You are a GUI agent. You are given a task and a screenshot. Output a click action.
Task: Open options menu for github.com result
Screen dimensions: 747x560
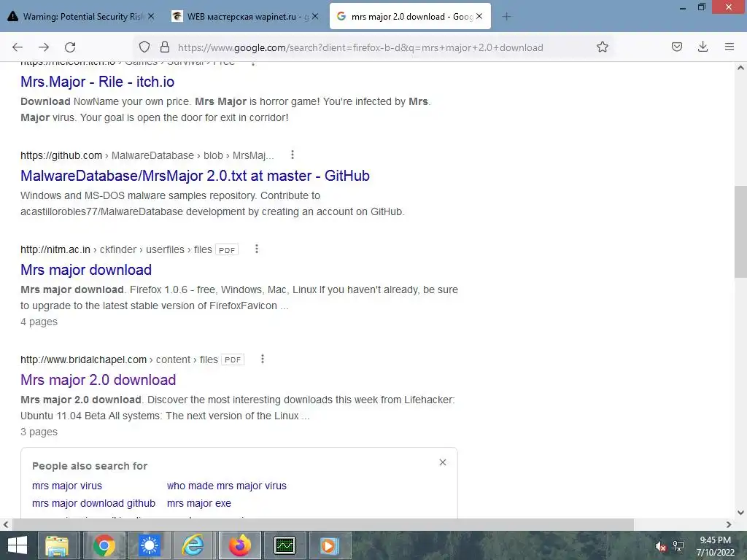(x=293, y=155)
